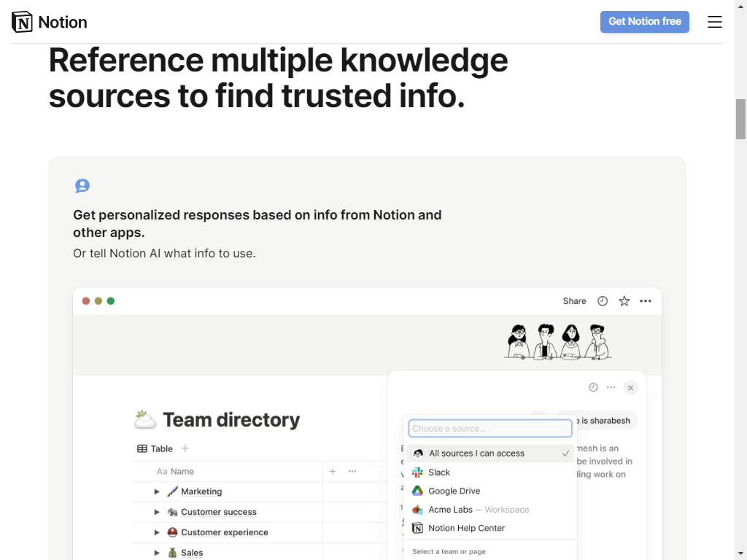Click the Name column header
The width and height of the screenshot is (747, 560).
(175, 472)
